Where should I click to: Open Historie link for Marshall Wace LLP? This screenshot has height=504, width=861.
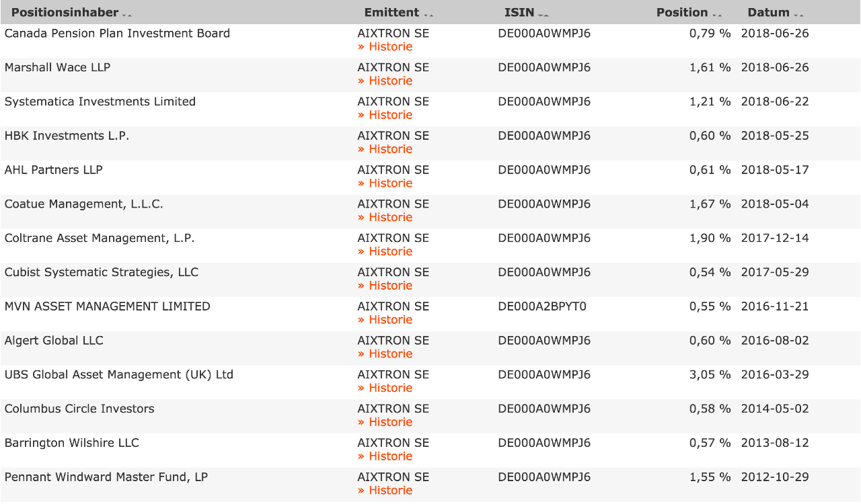click(x=385, y=81)
